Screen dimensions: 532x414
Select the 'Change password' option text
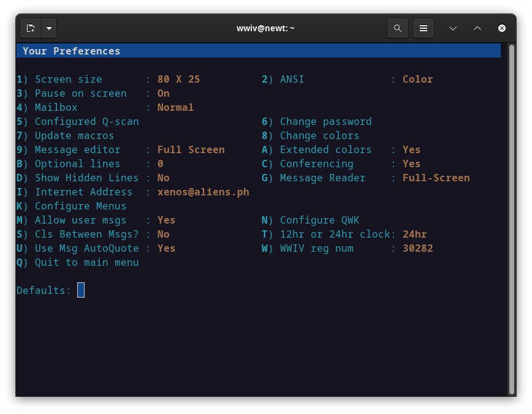pyautogui.click(x=325, y=121)
